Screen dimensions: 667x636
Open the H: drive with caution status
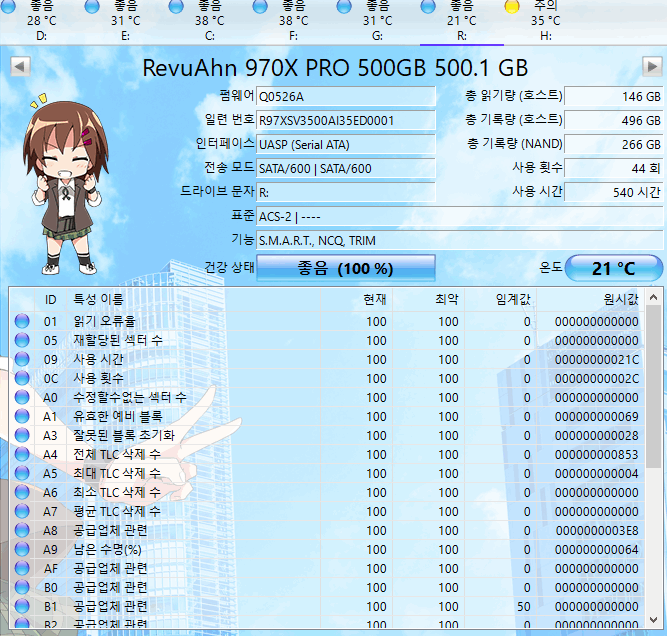click(x=546, y=21)
